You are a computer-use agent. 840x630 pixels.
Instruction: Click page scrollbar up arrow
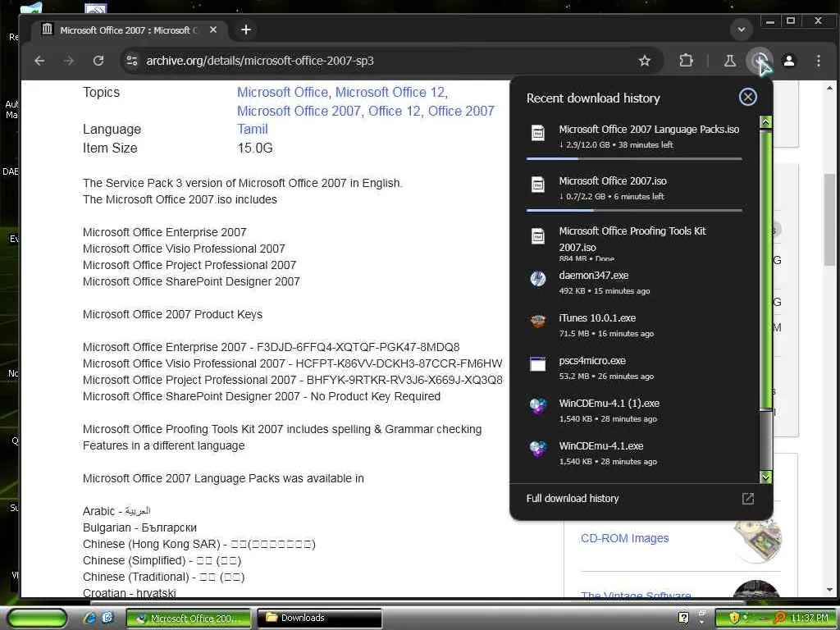[x=829, y=88]
